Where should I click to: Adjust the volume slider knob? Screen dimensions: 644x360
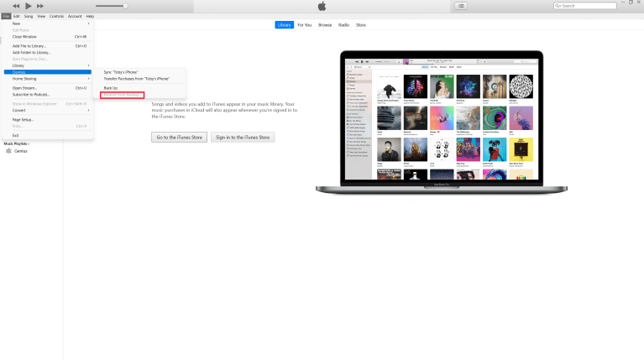click(x=125, y=6)
